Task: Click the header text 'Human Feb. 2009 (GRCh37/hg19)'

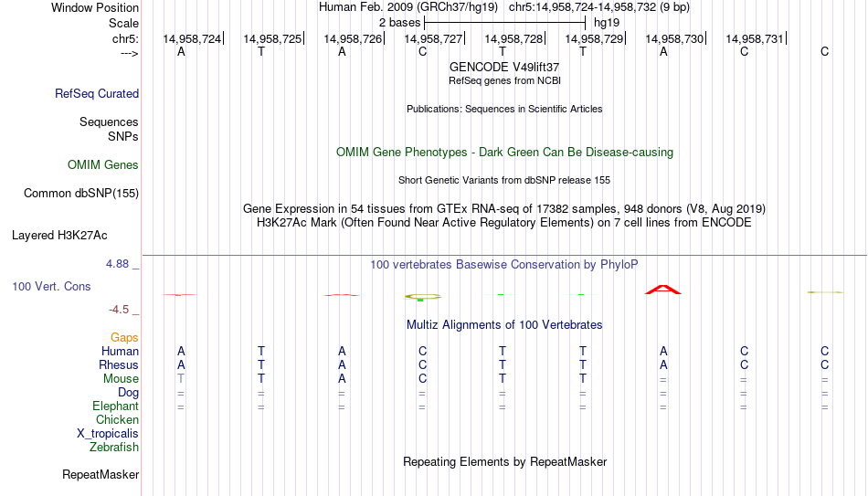Action: click(408, 7)
